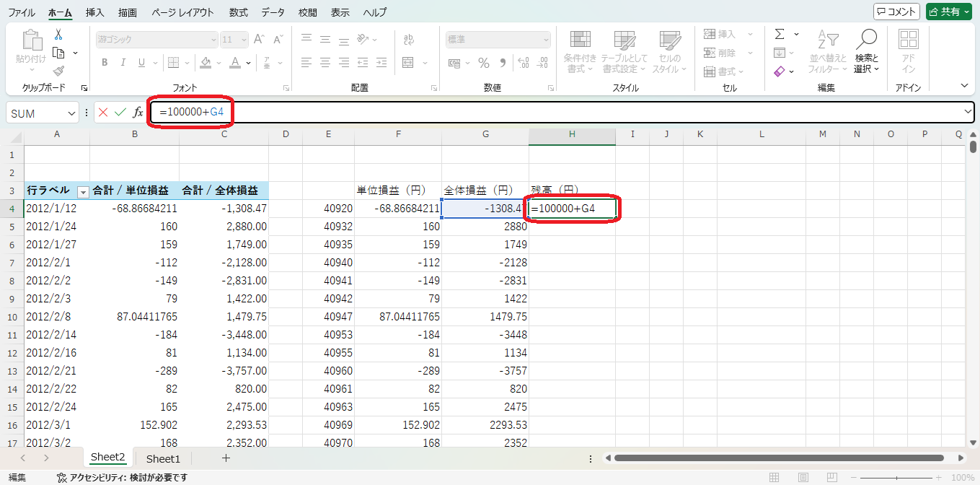Switch to the 挿入 ribbon tab

pos(94,12)
